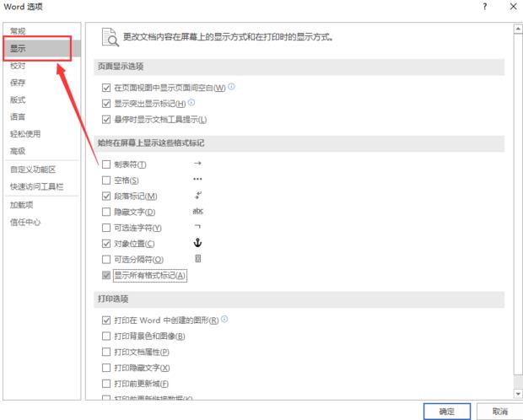Enable 打印背景色和图像 option
The height and width of the screenshot is (420, 523).
tap(105, 336)
